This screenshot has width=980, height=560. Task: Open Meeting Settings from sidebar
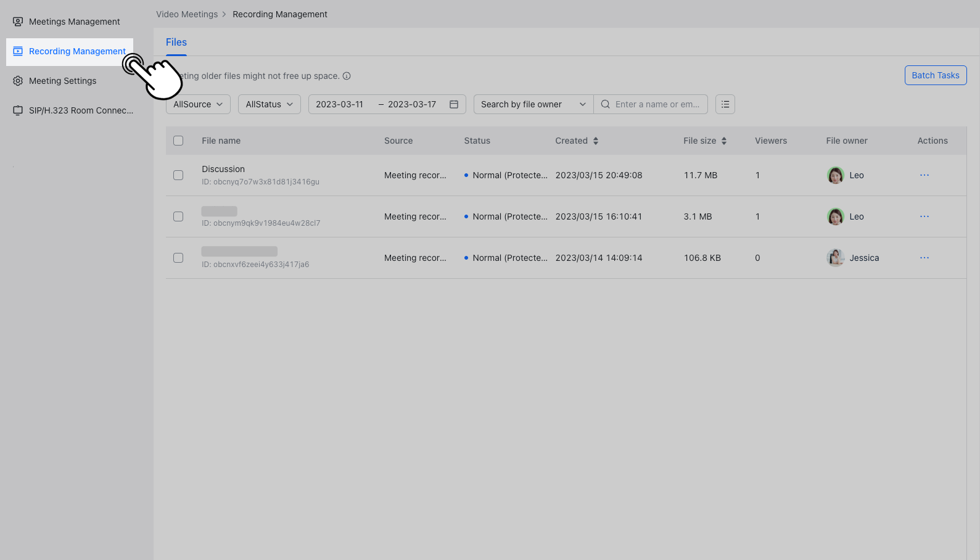[x=62, y=81]
